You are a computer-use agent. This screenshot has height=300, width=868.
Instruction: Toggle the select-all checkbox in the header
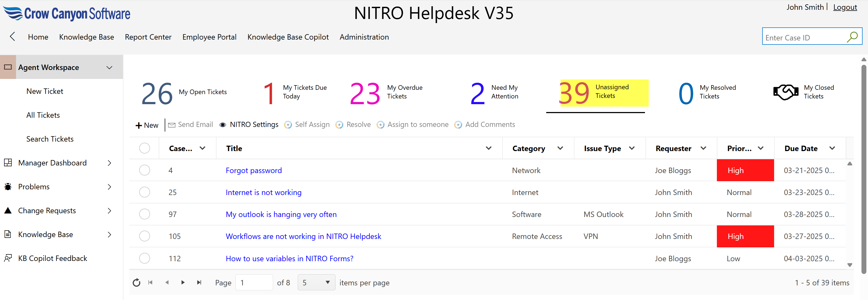tap(145, 148)
